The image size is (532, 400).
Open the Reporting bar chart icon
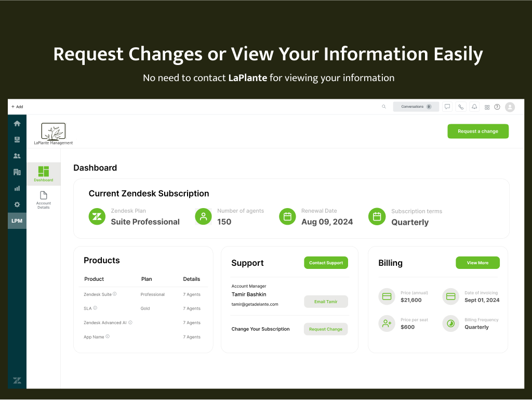(17, 188)
